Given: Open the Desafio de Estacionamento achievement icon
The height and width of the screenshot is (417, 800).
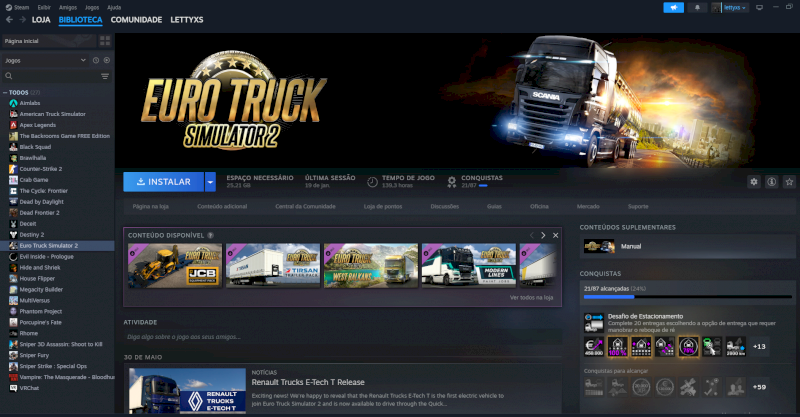Looking at the screenshot, I should pos(594,323).
